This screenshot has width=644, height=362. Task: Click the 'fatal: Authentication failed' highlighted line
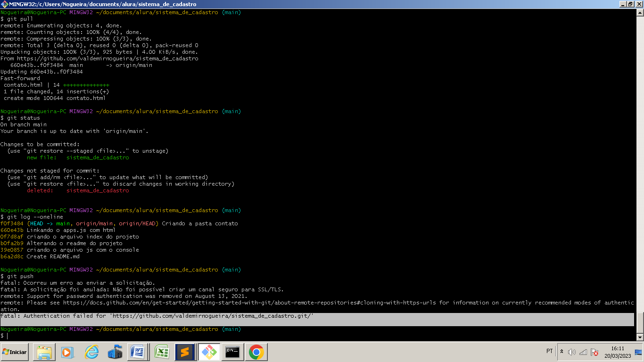(157, 316)
